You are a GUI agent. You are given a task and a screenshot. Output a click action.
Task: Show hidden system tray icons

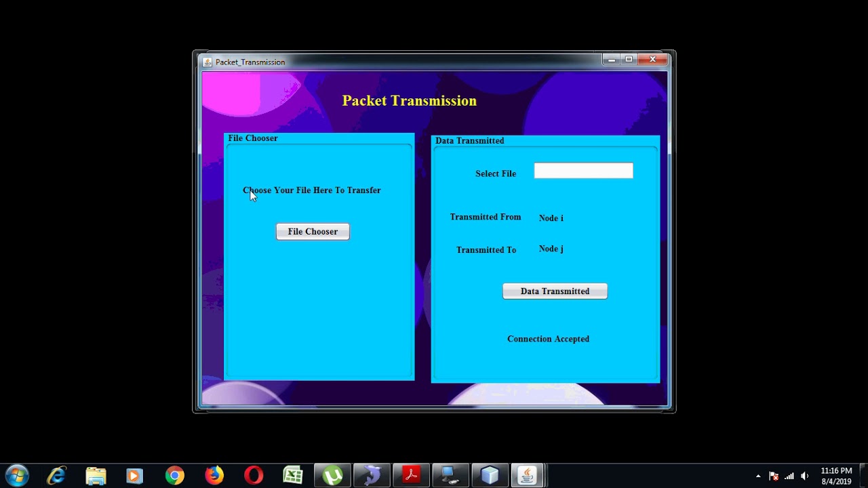coord(758,476)
